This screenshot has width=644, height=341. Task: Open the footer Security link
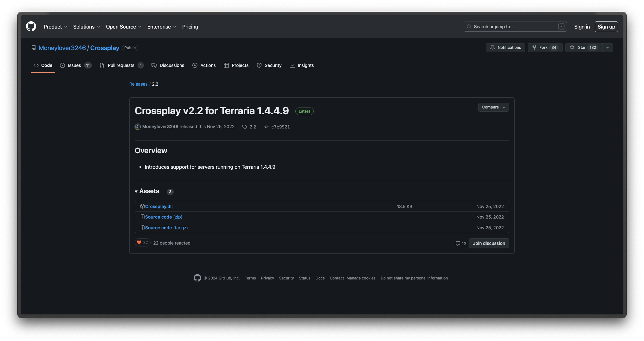[x=287, y=278]
